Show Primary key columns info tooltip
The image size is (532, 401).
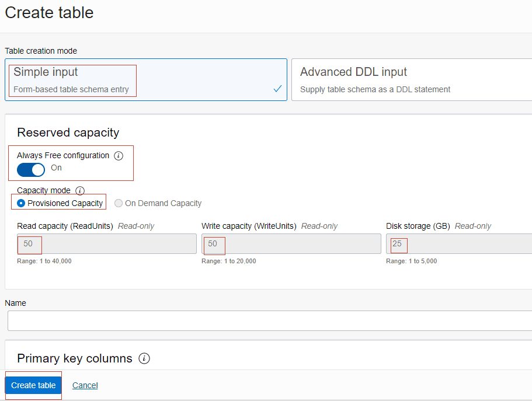144,358
